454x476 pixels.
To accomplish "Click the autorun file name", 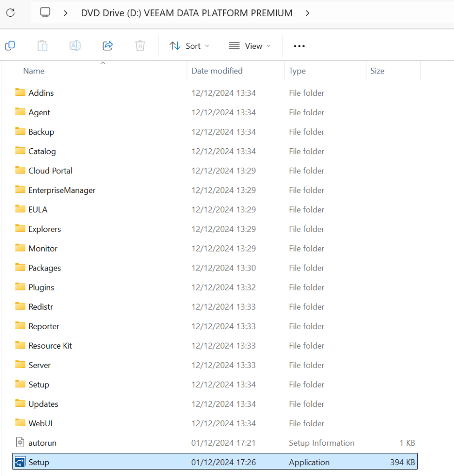I will pyautogui.click(x=42, y=443).
